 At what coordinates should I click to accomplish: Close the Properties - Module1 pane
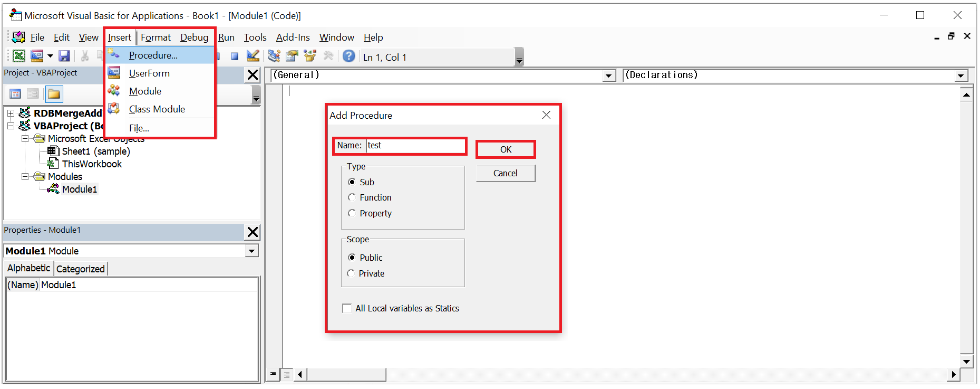click(253, 232)
